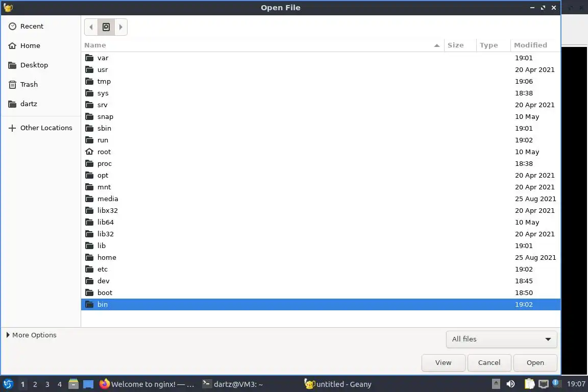
Task: Select the libx32 folder row
Action: click(x=321, y=210)
